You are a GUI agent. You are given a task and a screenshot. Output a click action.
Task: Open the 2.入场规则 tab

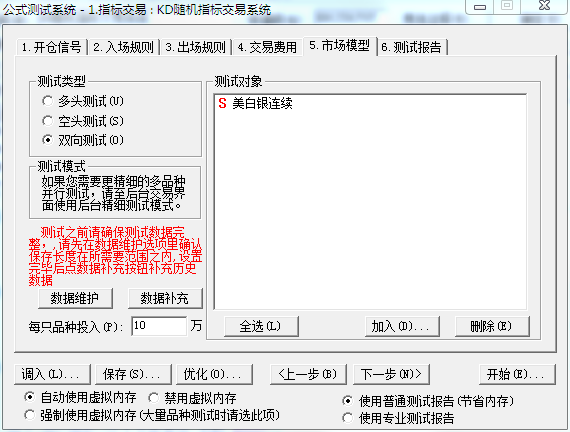click(124, 47)
